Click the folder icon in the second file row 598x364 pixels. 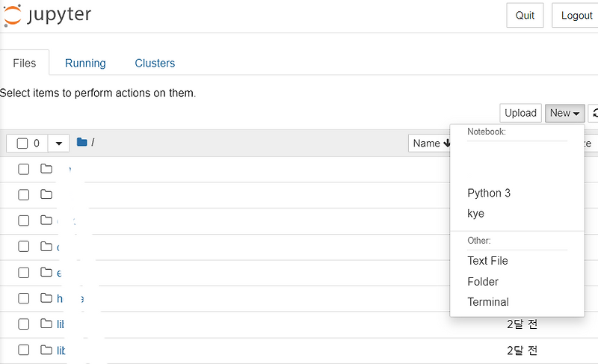(x=46, y=194)
